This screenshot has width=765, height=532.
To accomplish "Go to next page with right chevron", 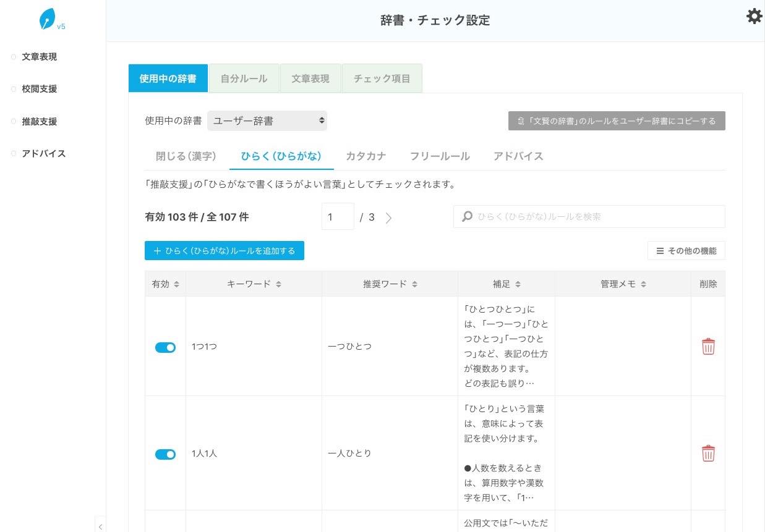I will point(388,217).
